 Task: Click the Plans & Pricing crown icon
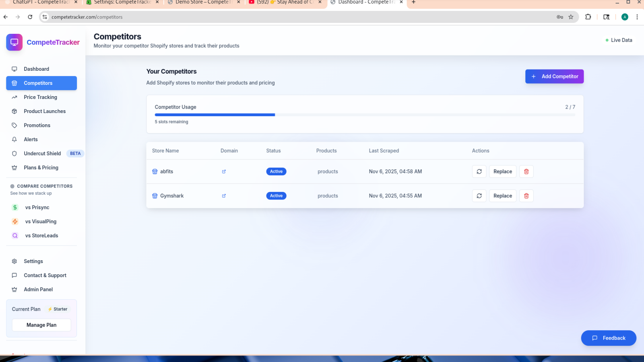point(14,167)
